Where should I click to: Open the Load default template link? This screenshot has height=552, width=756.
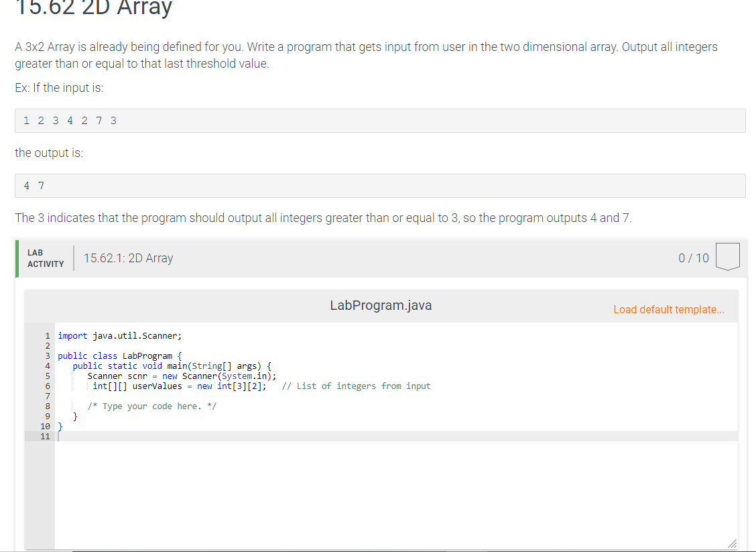pos(668,309)
